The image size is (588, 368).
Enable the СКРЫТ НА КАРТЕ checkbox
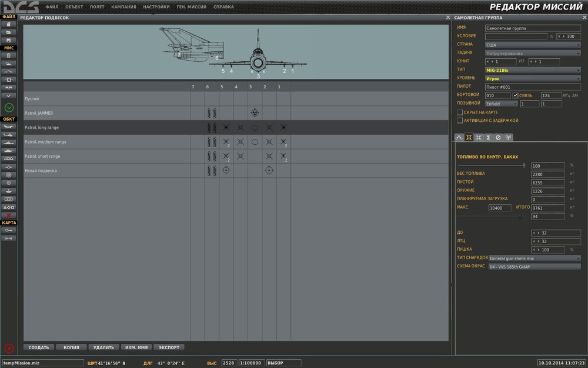(460, 112)
